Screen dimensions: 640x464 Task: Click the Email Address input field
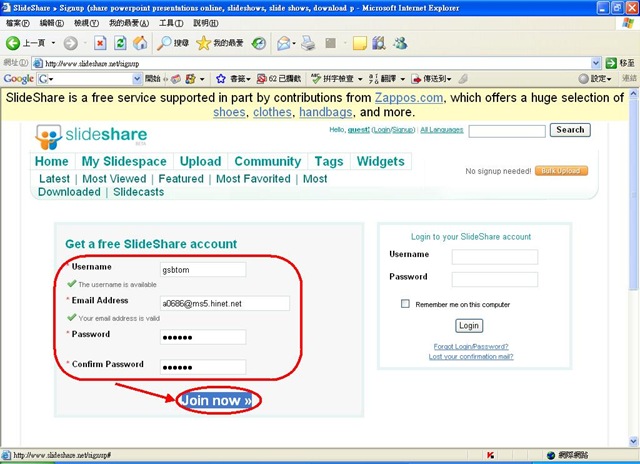pyautogui.click(x=225, y=304)
